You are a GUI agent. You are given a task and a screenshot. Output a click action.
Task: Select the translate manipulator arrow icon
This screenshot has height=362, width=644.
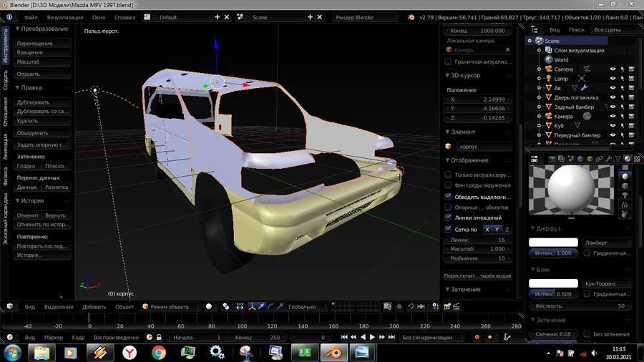tap(261, 307)
